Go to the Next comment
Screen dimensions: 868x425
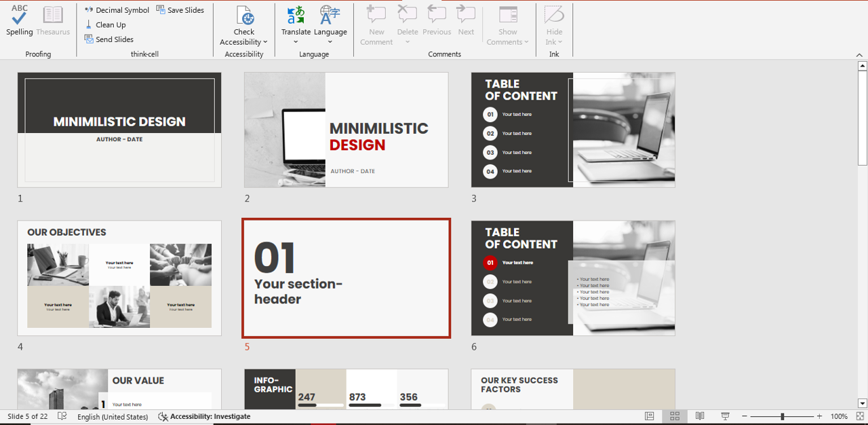click(x=466, y=20)
